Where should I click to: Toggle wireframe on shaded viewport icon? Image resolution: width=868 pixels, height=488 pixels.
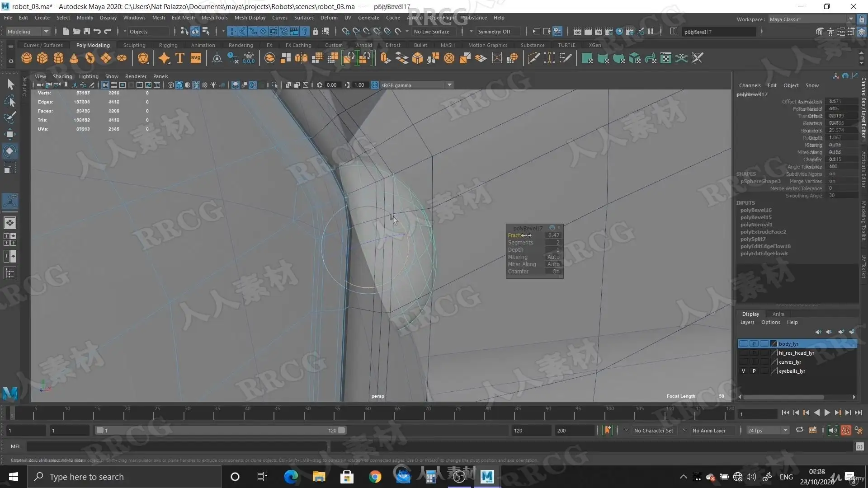pyautogui.click(x=196, y=85)
